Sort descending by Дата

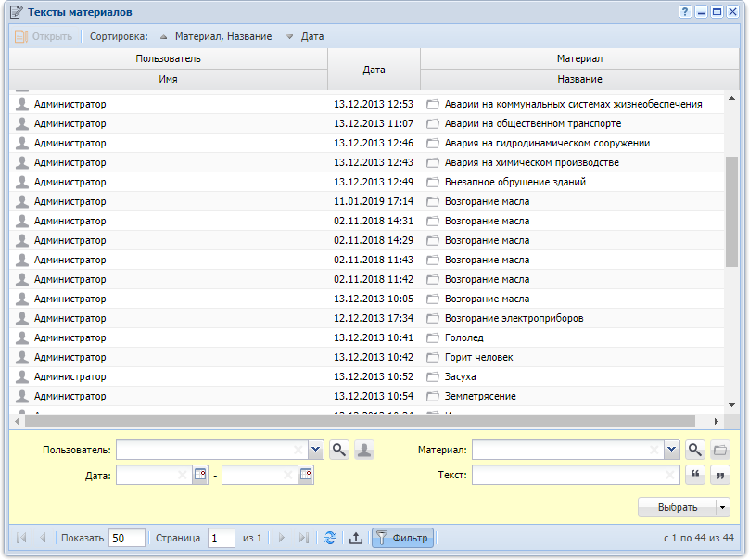click(305, 36)
